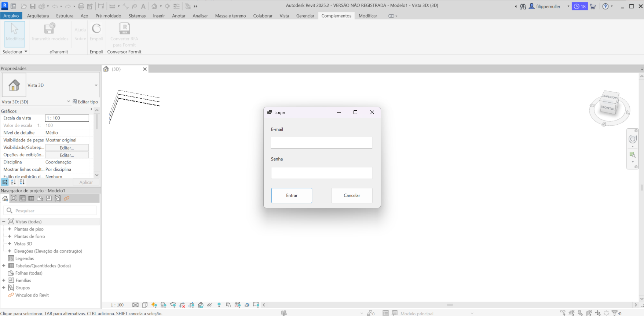The height and width of the screenshot is (316, 644).
Task: Click the E-mail input field in Login dialog
Action: [321, 143]
